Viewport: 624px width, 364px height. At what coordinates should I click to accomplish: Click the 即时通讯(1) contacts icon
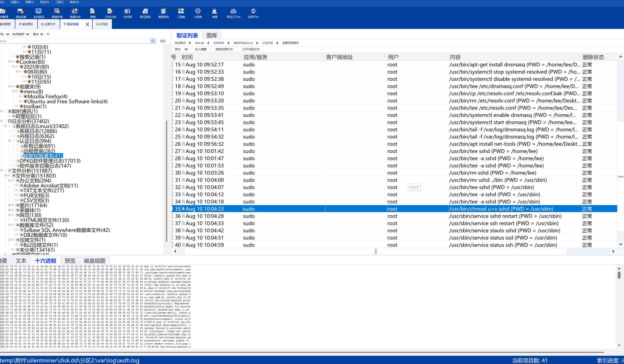[10, 111]
